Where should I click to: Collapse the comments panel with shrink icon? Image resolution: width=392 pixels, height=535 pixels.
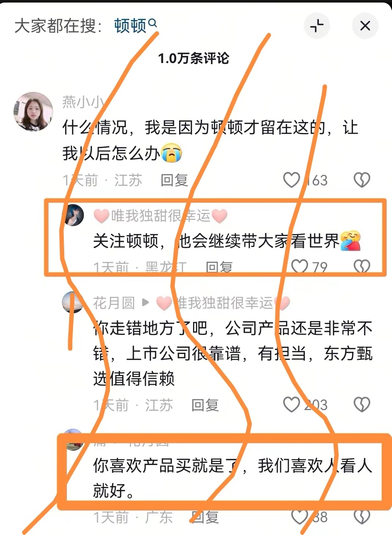tap(317, 26)
